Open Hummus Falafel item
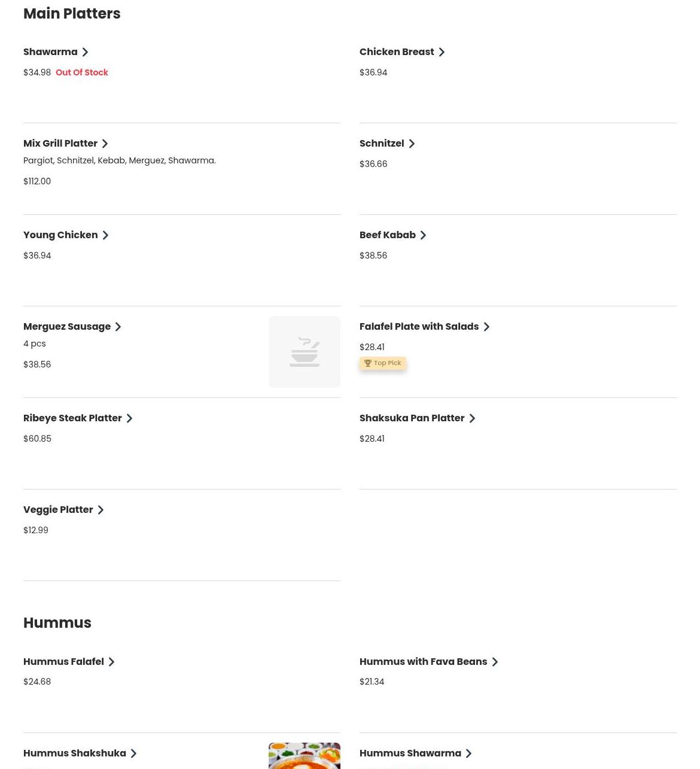The height and width of the screenshot is (769, 700). coord(63,662)
